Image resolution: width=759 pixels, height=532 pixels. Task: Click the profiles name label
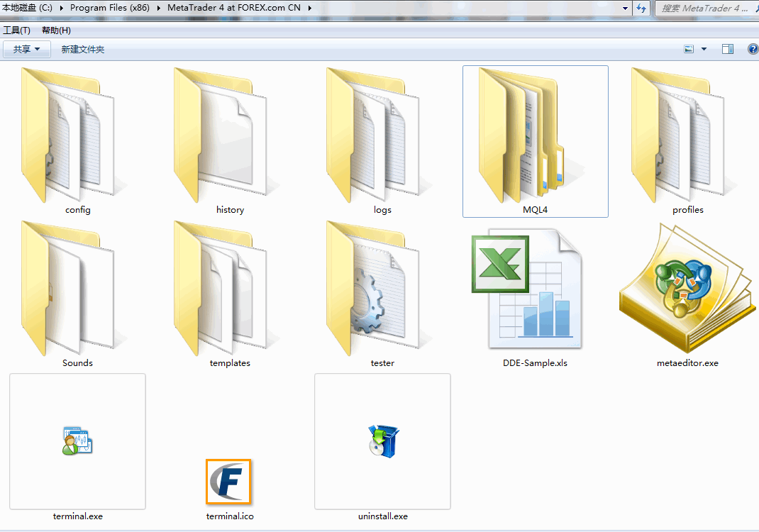[x=688, y=209]
